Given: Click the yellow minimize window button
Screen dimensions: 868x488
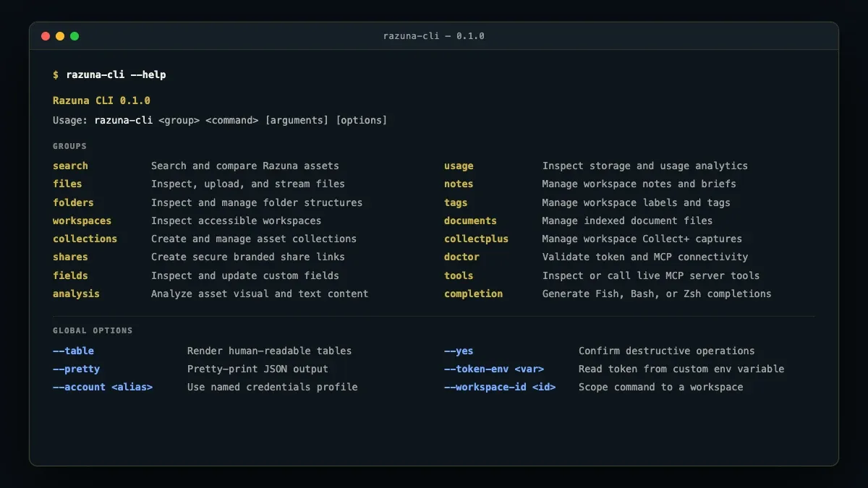Looking at the screenshot, I should point(60,36).
